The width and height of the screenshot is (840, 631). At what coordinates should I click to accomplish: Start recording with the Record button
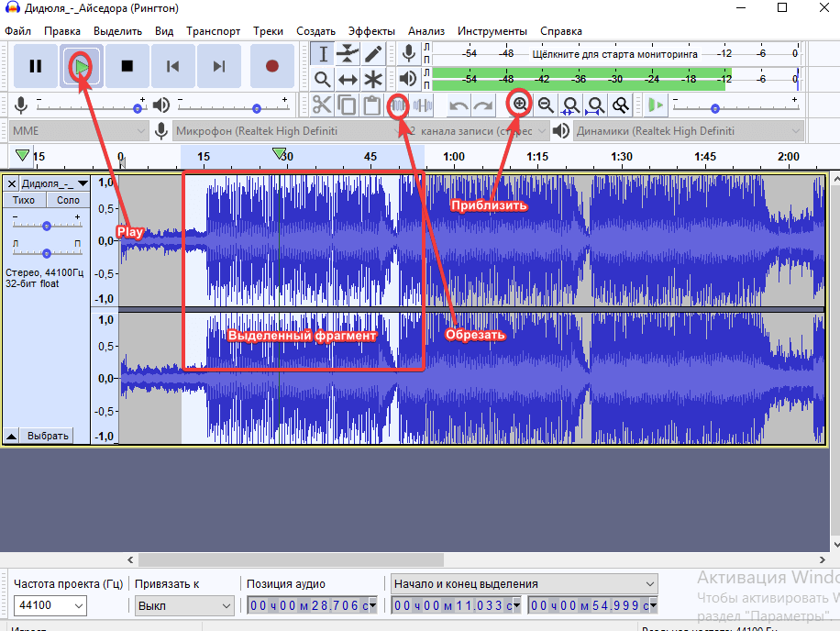pos(271,66)
